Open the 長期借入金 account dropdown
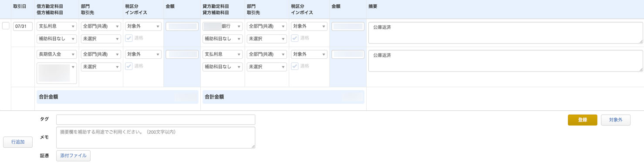 click(57, 54)
